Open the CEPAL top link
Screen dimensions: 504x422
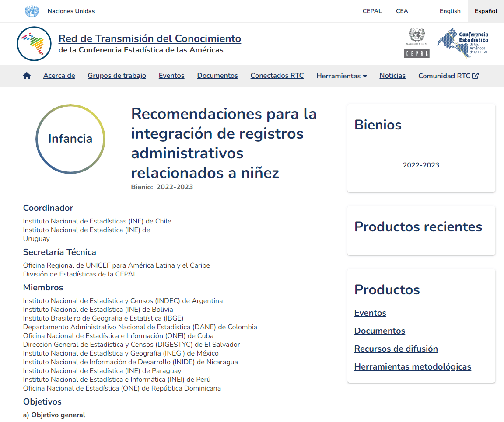[x=372, y=11]
